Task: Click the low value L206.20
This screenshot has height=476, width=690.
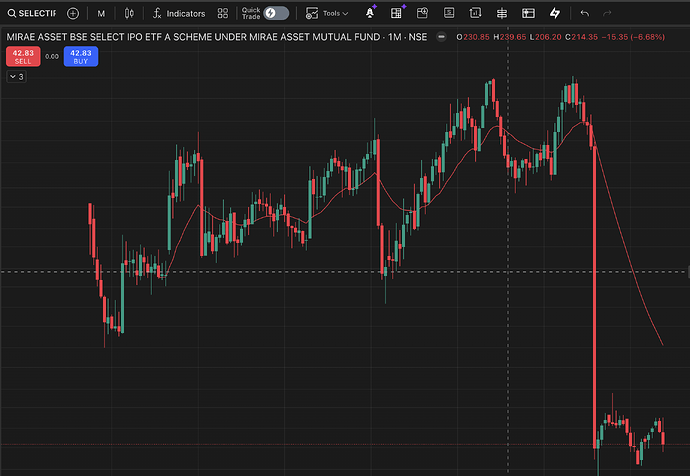Action: (x=546, y=37)
